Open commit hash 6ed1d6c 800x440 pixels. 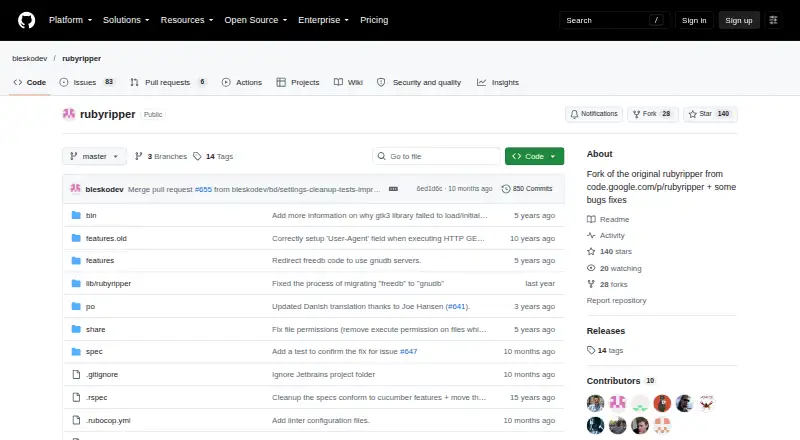pos(429,189)
